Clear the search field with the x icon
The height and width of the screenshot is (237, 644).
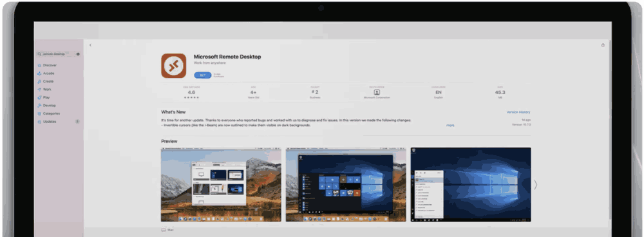[78, 54]
